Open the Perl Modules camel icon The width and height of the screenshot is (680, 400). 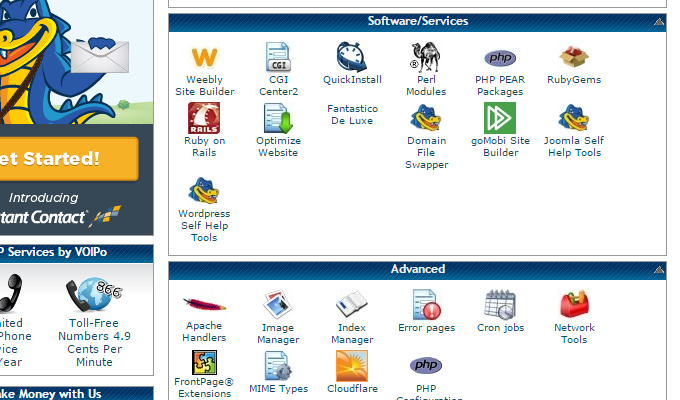click(x=425, y=57)
